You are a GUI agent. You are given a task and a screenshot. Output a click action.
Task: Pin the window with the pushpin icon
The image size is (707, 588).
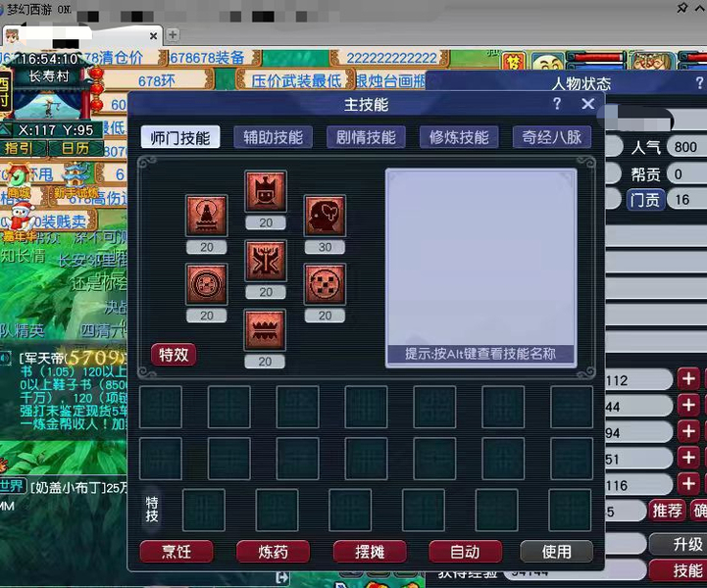click(x=682, y=8)
